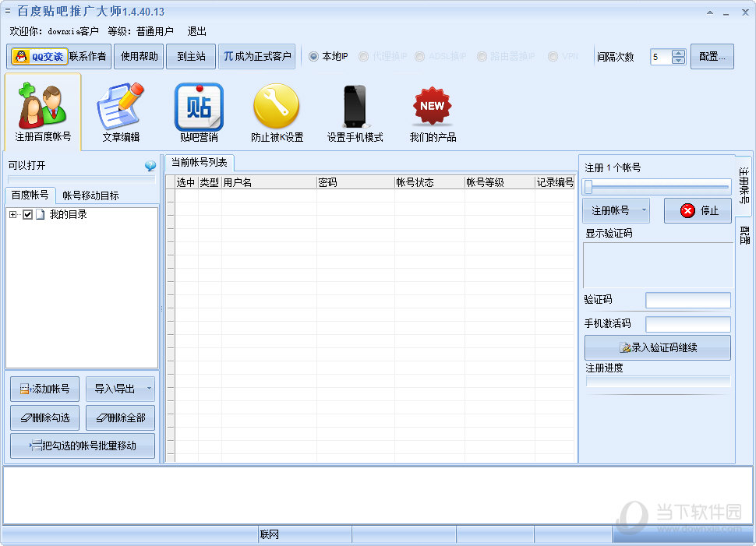Click the 注册进度 progress bar
Screen dimensions: 756x546
[x=658, y=381]
